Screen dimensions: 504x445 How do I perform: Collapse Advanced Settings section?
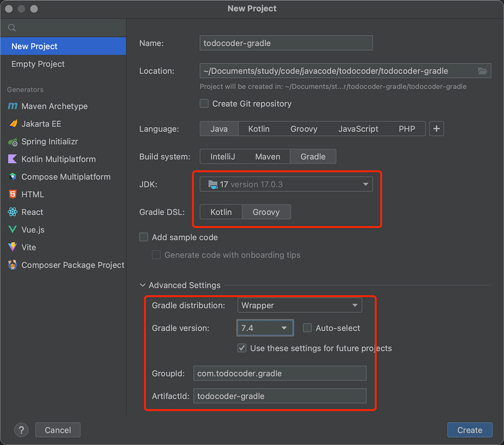point(143,285)
